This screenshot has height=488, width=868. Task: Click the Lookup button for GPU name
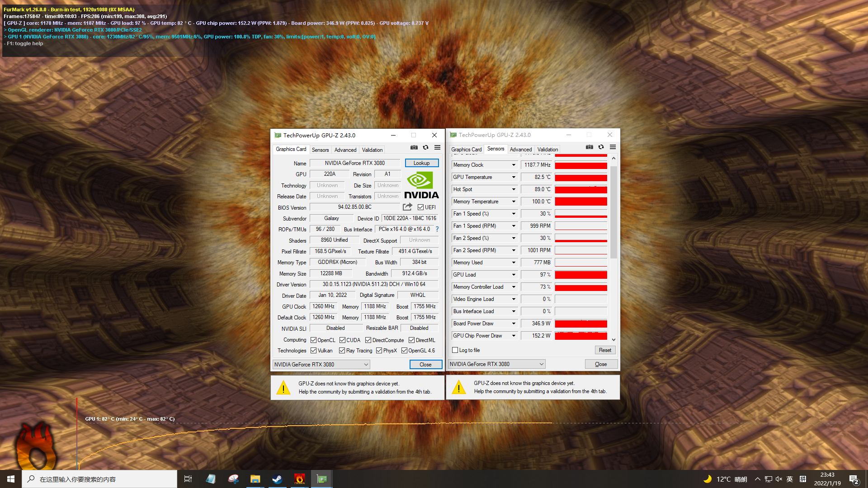(x=421, y=162)
